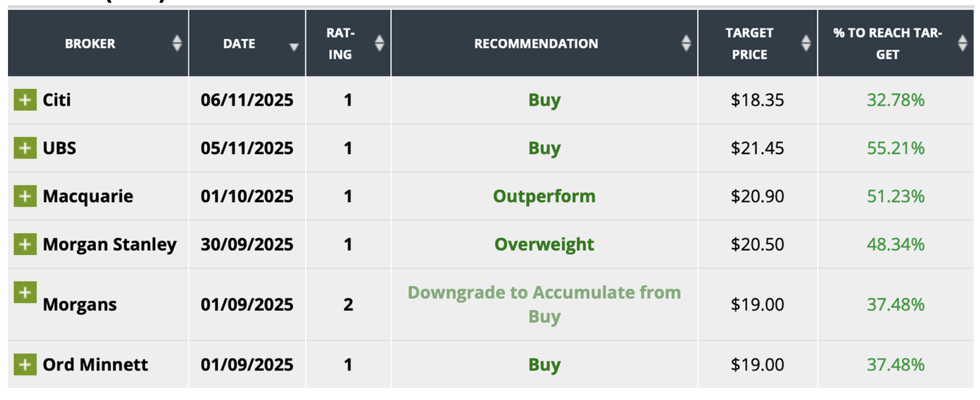Open Citi's Buy recommendation

pos(544,100)
